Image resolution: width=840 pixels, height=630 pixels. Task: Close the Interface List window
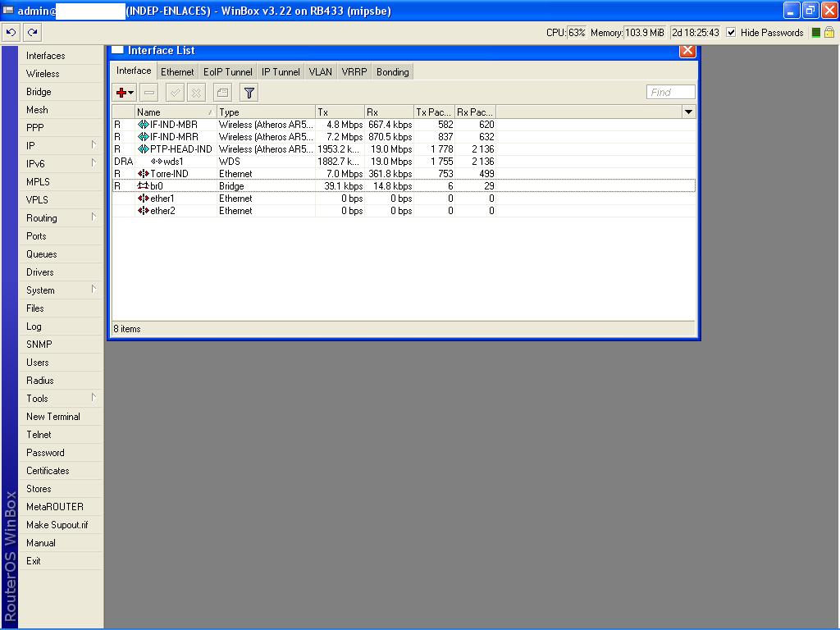[687, 50]
